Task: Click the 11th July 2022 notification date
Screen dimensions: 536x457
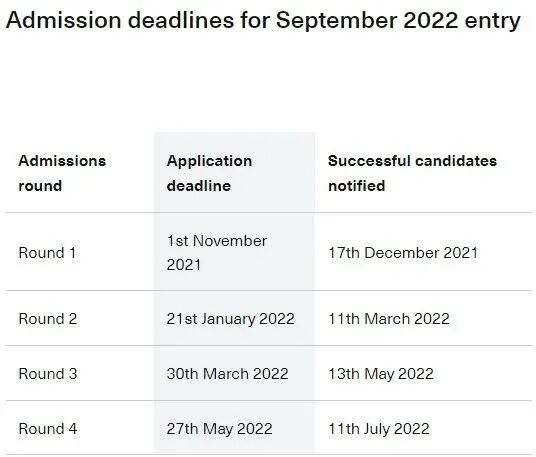Action: (x=379, y=429)
